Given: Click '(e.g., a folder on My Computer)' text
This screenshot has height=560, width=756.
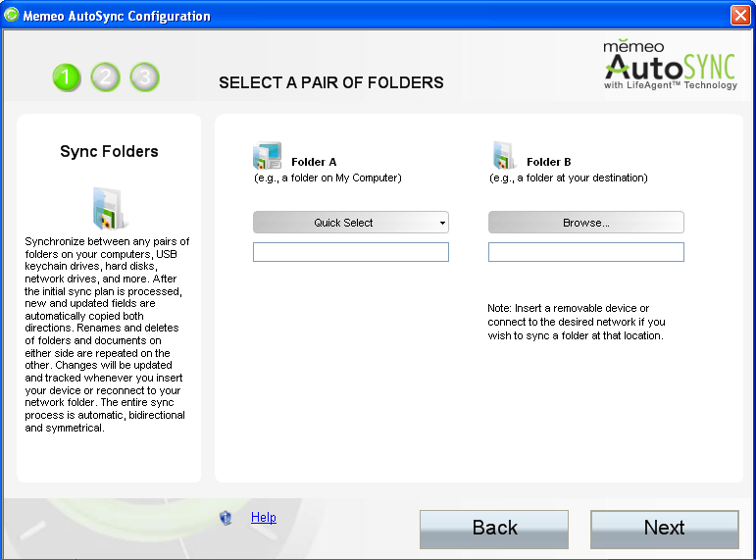Looking at the screenshot, I should point(328,178).
